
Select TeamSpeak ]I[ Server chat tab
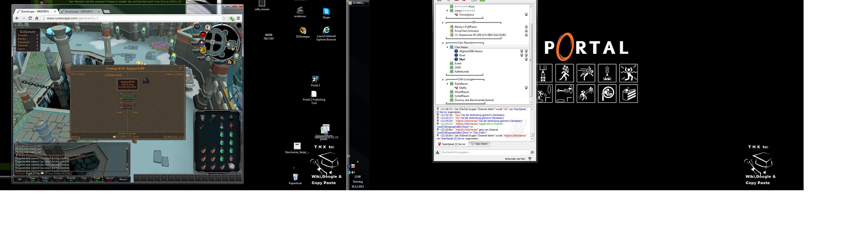pos(452,144)
